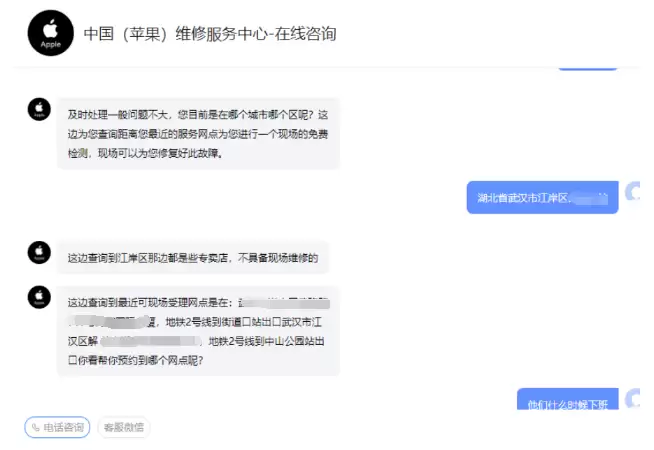Click user avatar beside 湖北省武汉市江岸区 bubble
654x450 pixels.
(633, 192)
